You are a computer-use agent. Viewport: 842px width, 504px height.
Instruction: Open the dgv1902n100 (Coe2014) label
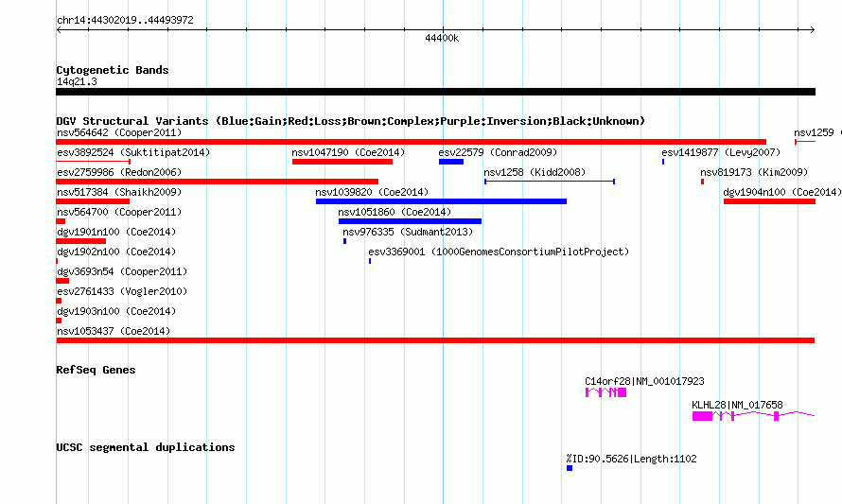click(116, 252)
